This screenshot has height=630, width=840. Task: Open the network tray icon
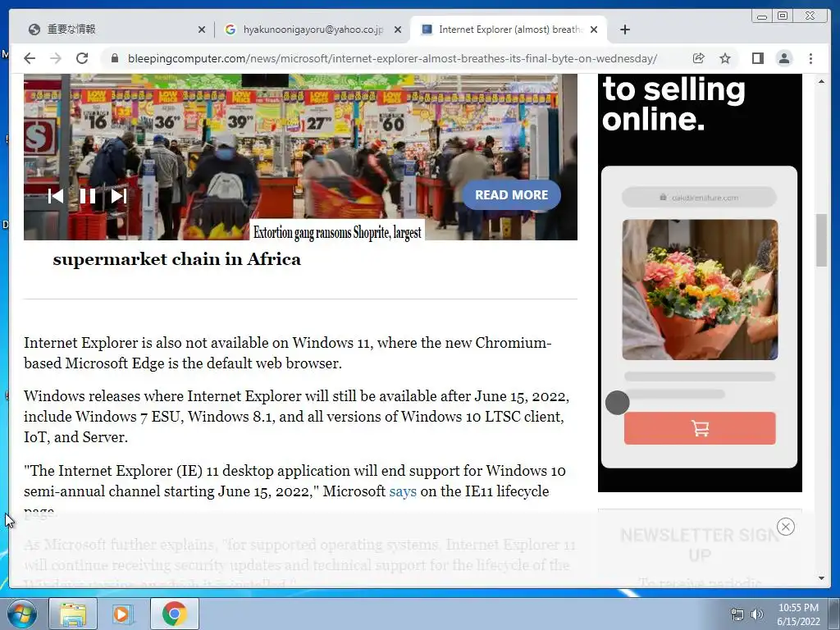(x=737, y=614)
